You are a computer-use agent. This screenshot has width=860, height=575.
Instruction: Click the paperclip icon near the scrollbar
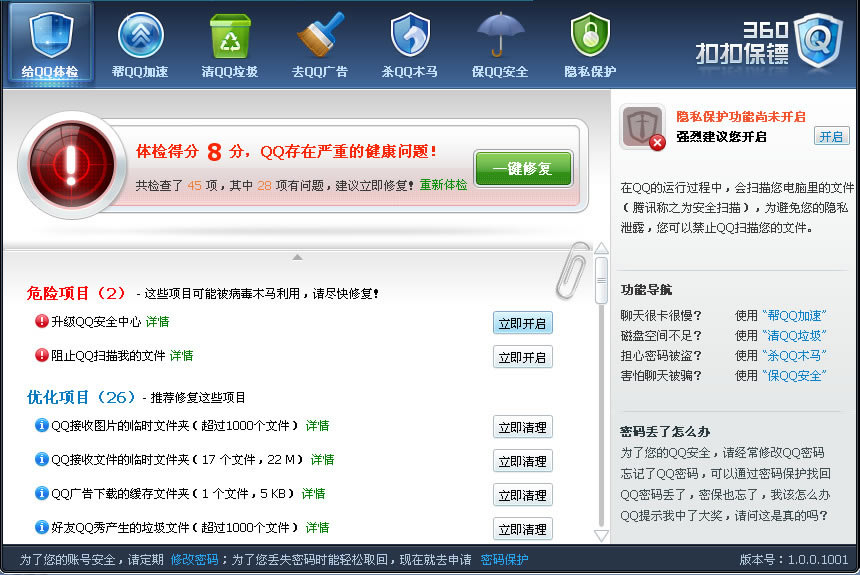573,270
